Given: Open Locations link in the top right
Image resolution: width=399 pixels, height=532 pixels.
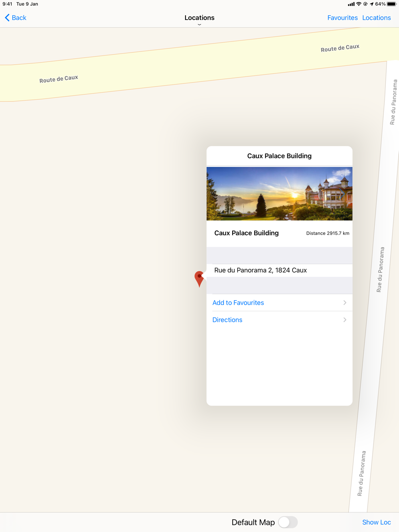Looking at the screenshot, I should tap(376, 18).
